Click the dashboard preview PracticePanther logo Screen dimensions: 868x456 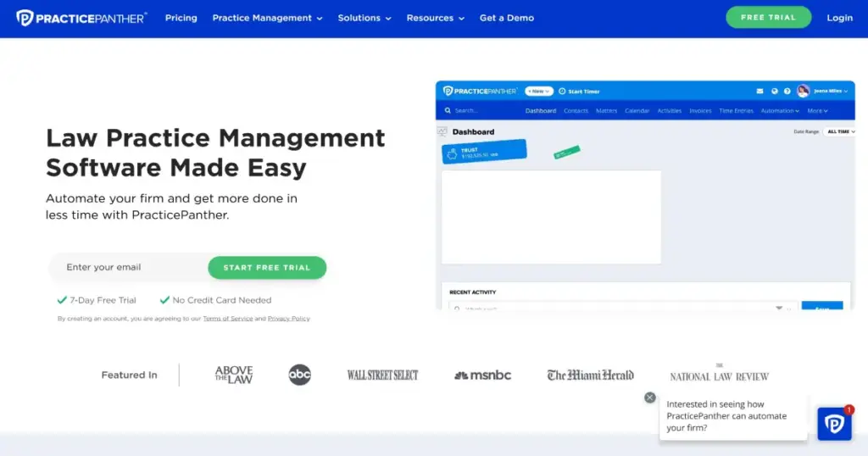tap(480, 91)
